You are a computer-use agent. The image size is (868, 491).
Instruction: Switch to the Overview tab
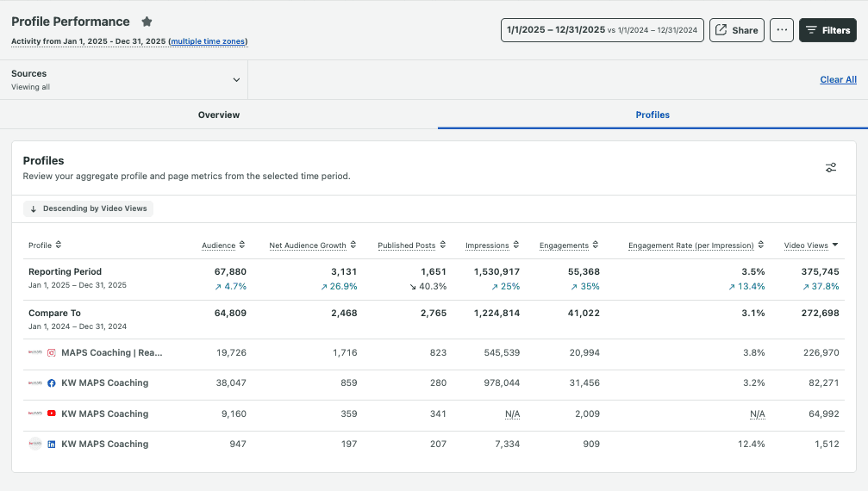(219, 115)
